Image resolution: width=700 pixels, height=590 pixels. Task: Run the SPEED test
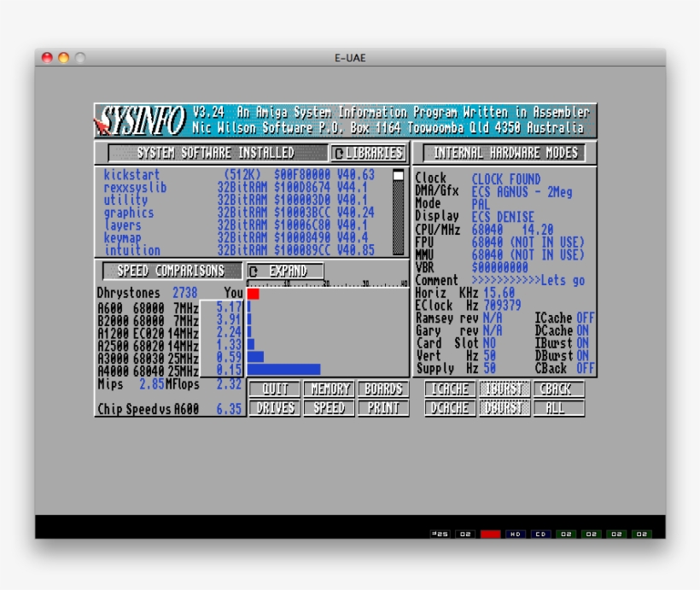(329, 408)
